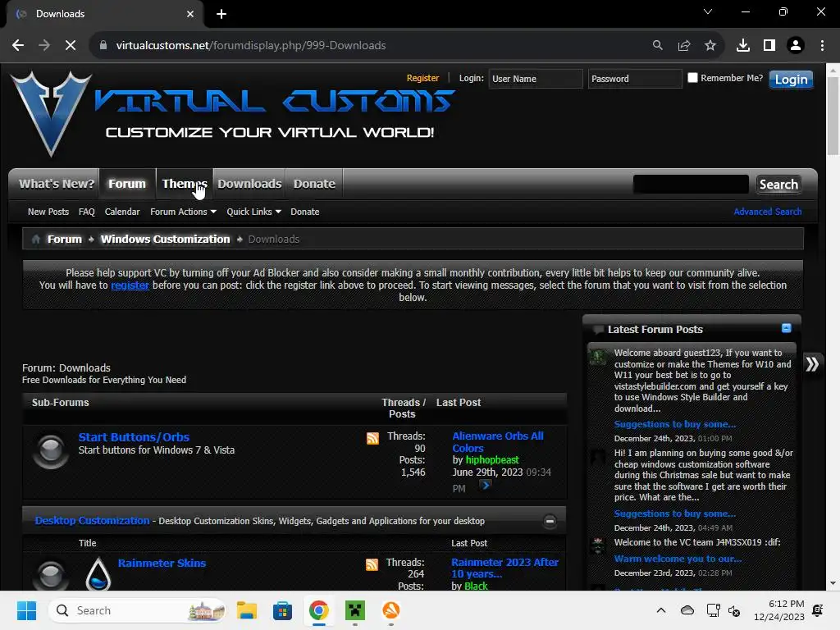
Task: Click the Login button
Action: [x=791, y=80]
